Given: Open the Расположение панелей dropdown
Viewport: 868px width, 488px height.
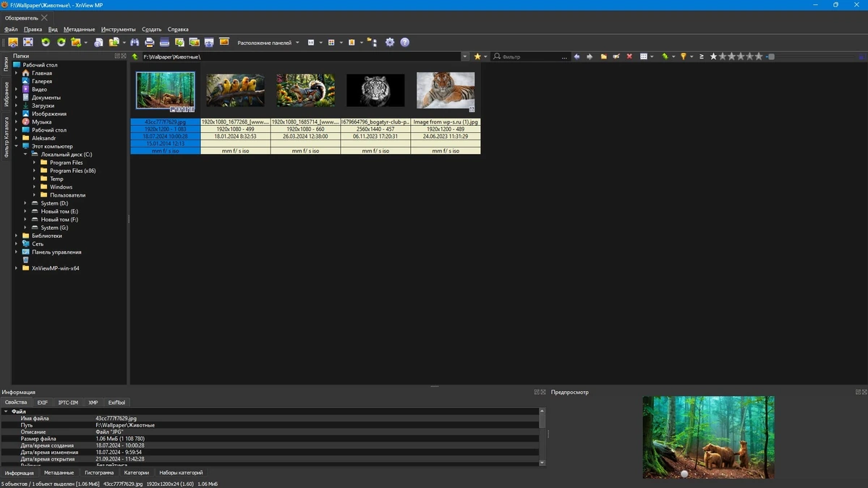Looking at the screenshot, I should (x=268, y=43).
